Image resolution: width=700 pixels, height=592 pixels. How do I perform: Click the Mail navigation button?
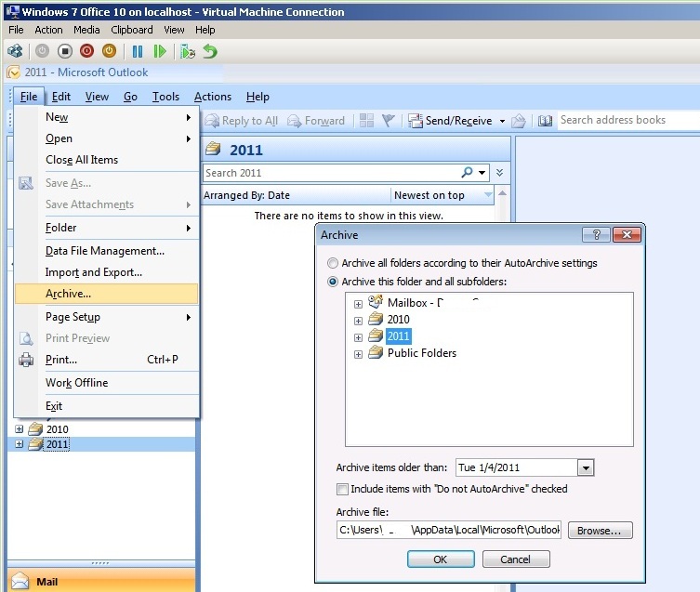[101, 581]
